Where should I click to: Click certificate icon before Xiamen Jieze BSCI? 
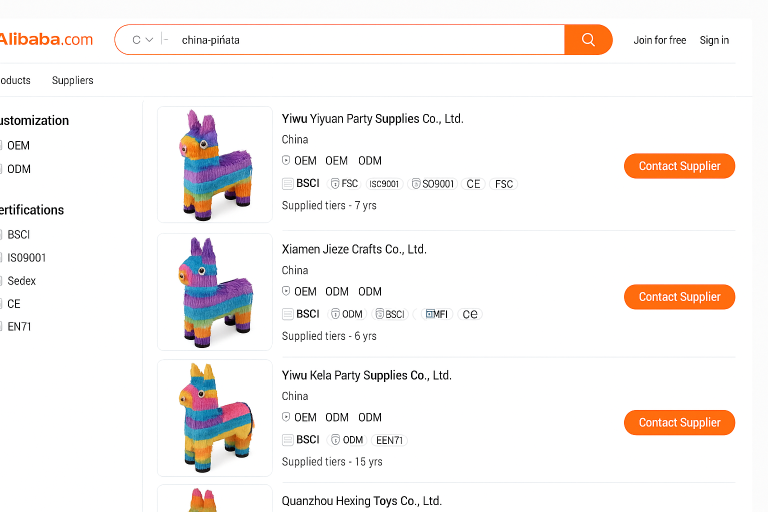point(288,314)
